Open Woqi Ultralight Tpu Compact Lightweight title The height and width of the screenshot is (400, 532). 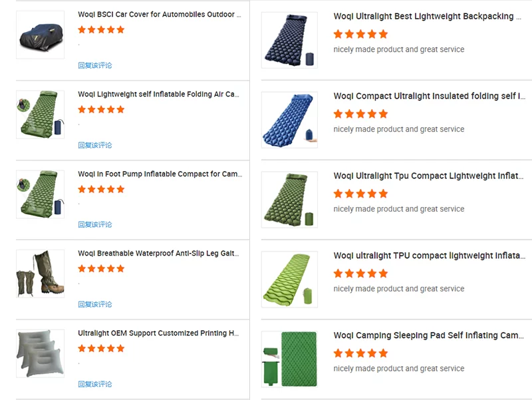pyautogui.click(x=428, y=176)
